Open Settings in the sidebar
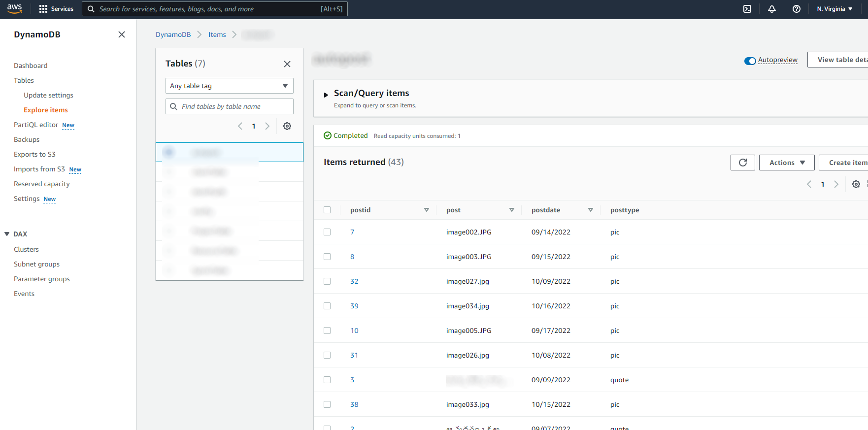This screenshot has height=430, width=868. pyautogui.click(x=27, y=198)
